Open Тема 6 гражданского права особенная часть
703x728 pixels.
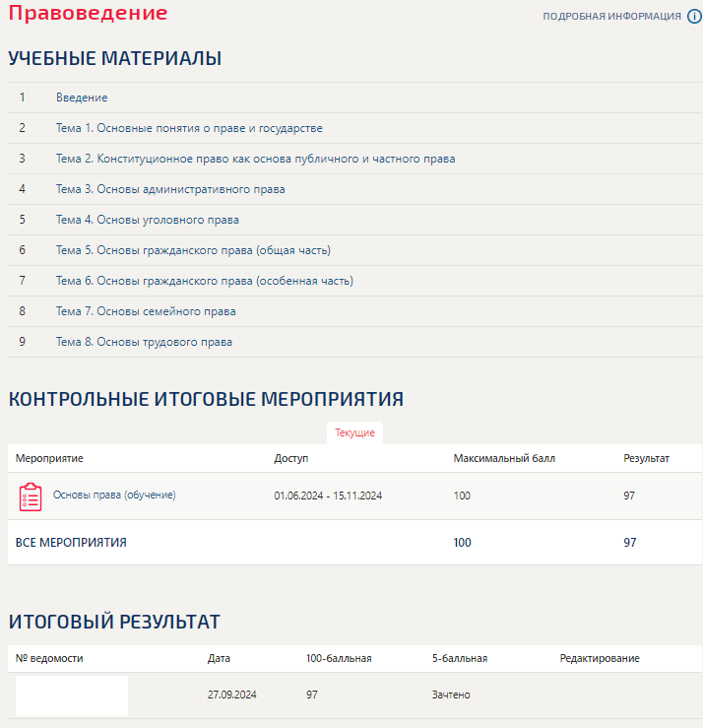click(x=204, y=281)
